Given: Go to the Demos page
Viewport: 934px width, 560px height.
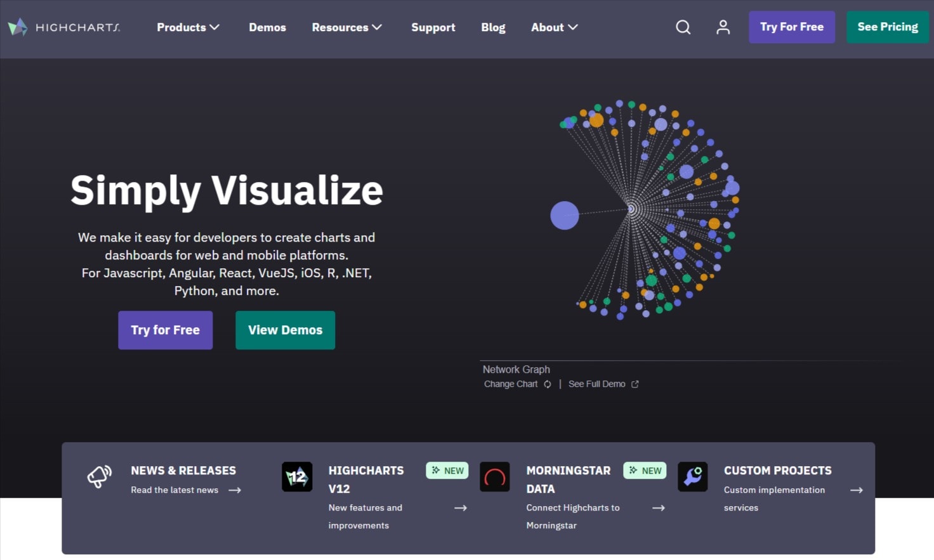Looking at the screenshot, I should (267, 27).
